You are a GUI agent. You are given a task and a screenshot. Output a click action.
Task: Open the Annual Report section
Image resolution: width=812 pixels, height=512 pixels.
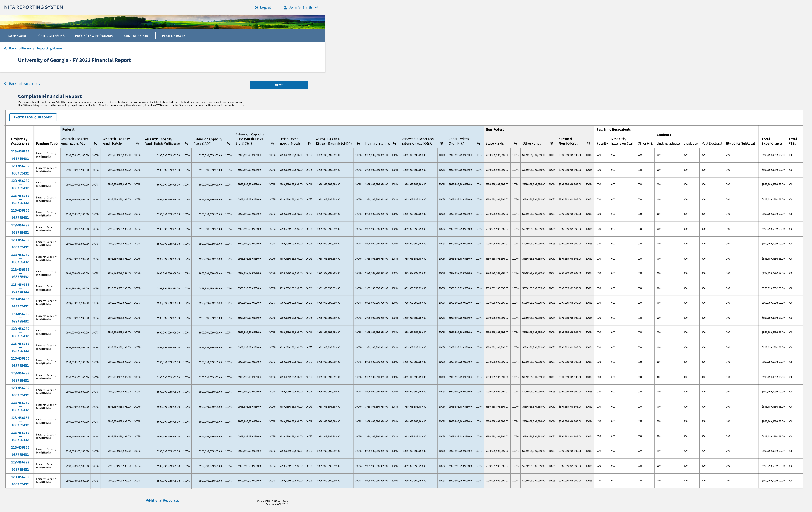pos(137,36)
